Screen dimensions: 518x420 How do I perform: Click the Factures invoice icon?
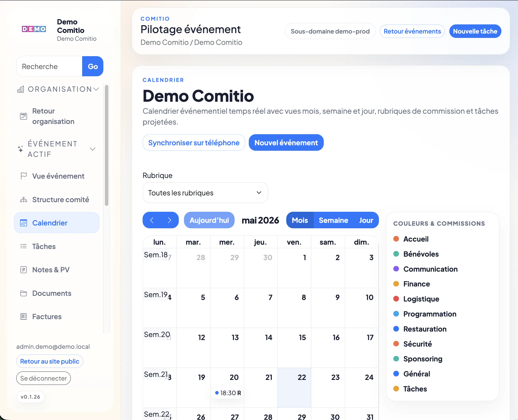[x=24, y=317]
